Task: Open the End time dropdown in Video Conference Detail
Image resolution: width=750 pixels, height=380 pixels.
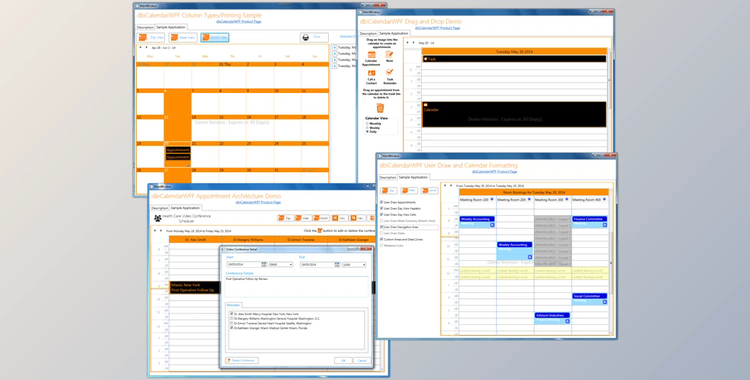Action: coord(354,265)
